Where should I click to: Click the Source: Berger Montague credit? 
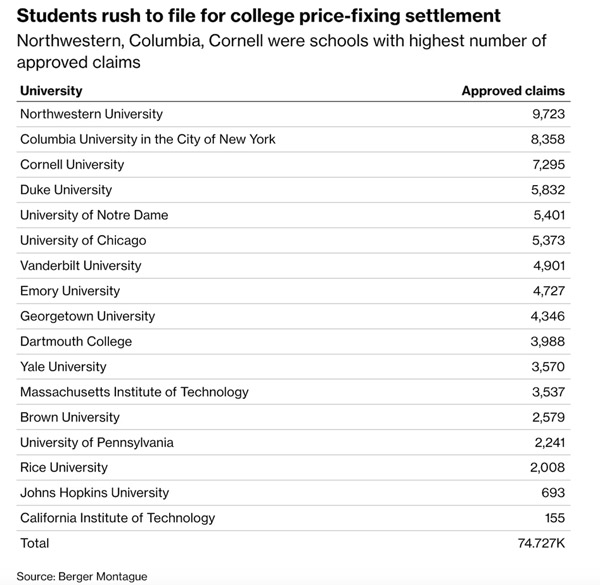[82, 576]
